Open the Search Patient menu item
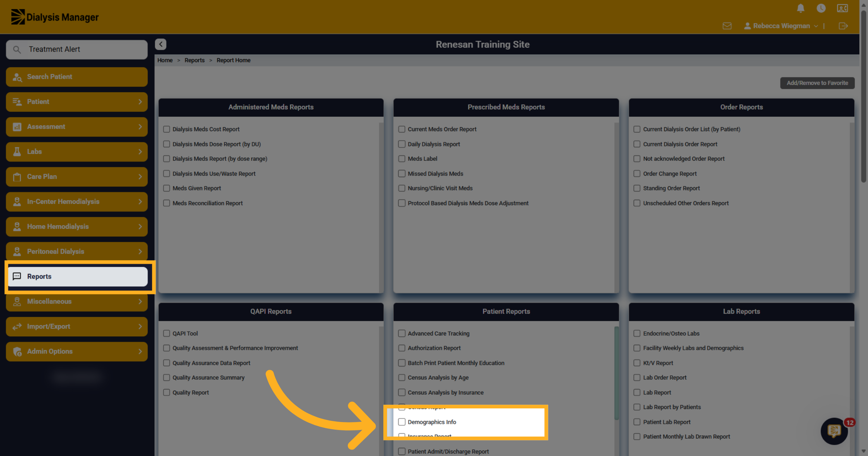868x456 pixels. pos(77,77)
